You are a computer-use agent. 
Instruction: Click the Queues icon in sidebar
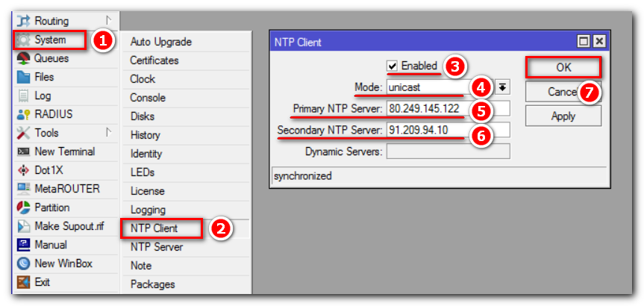[x=23, y=59]
